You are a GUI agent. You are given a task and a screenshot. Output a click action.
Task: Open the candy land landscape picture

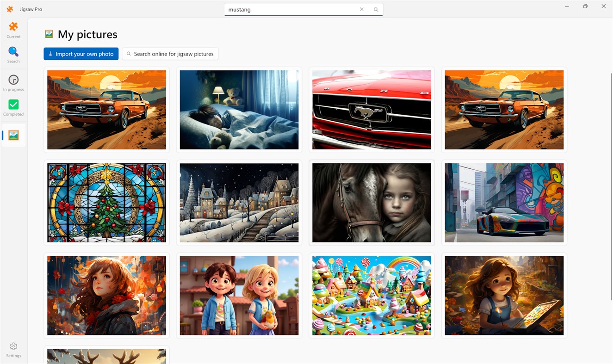[372, 296]
